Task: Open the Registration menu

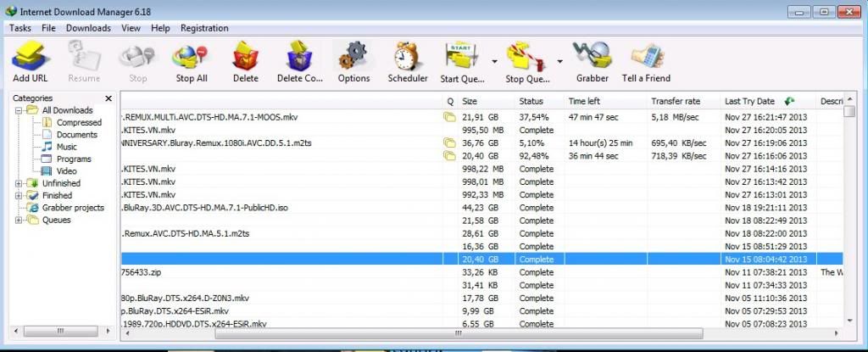Action: tap(204, 28)
